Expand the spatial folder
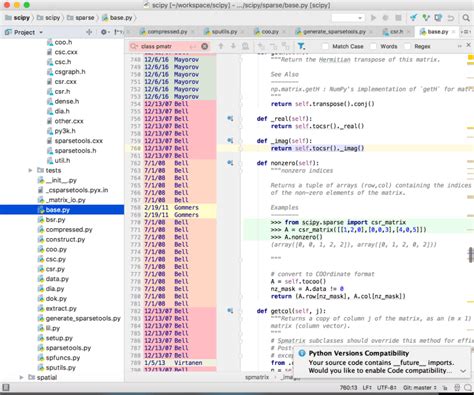This screenshot has width=474, height=395. [x=21, y=377]
